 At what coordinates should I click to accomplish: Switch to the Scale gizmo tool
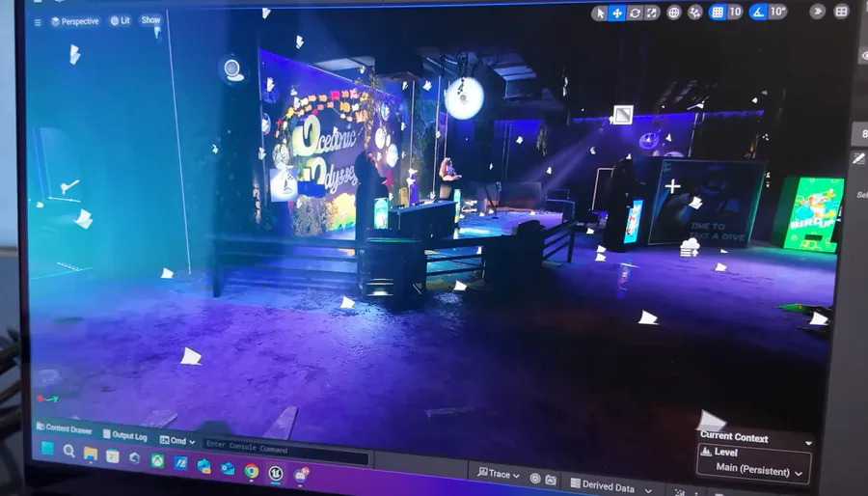[x=652, y=13]
